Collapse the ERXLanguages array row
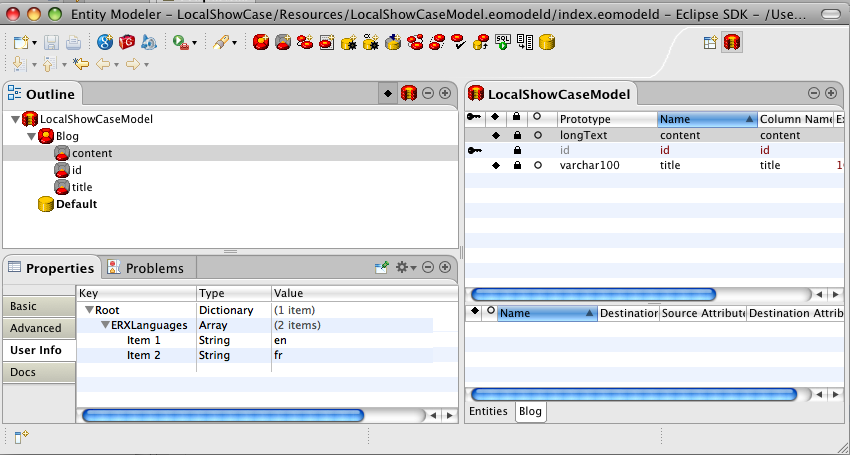850x455 pixels. 105,325
